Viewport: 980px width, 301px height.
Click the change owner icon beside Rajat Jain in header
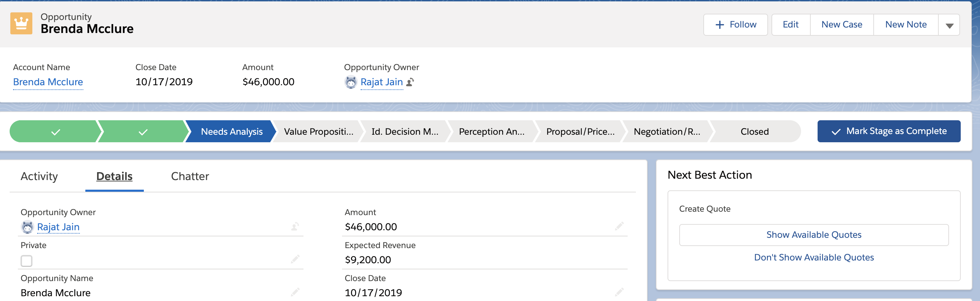tap(410, 82)
